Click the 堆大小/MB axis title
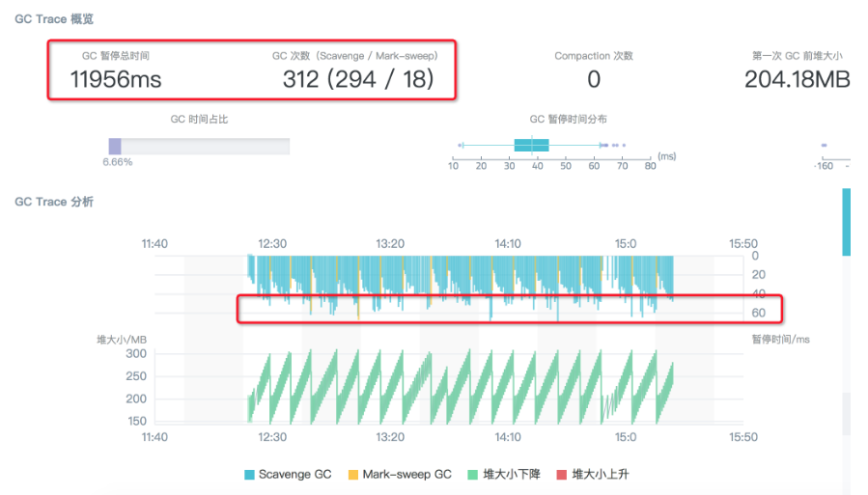The width and height of the screenshot is (868, 495). pos(122,340)
